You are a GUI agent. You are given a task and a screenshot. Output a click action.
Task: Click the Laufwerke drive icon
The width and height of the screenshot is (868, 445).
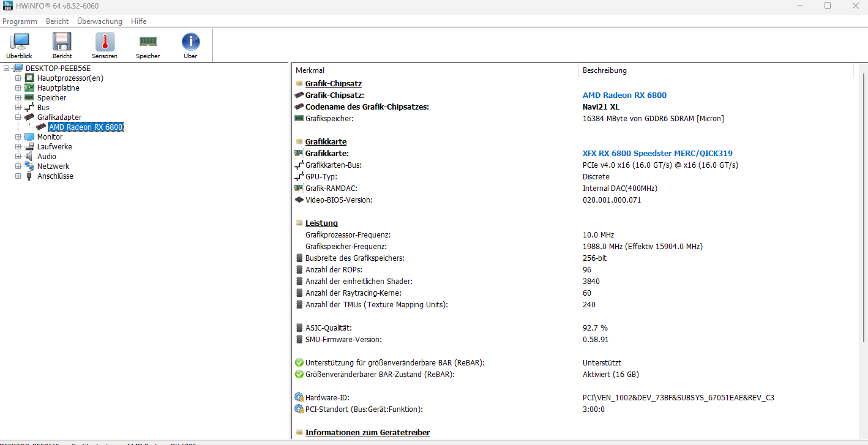point(29,146)
